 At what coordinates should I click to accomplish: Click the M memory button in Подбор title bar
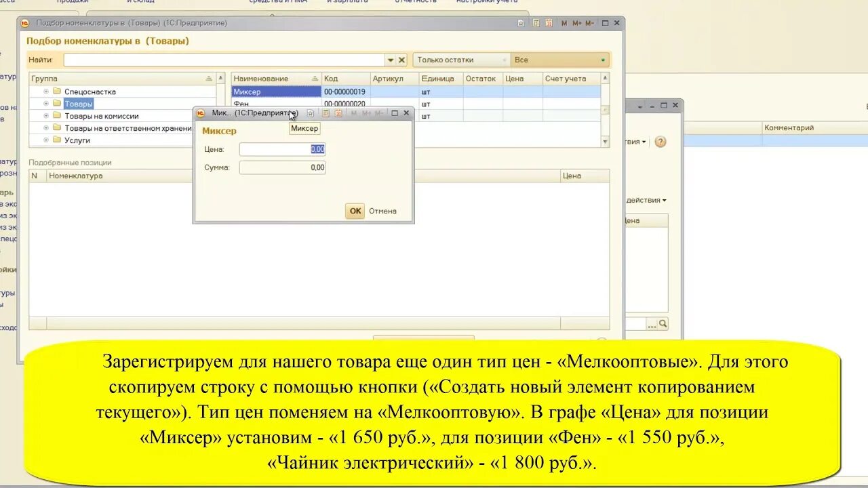point(565,23)
